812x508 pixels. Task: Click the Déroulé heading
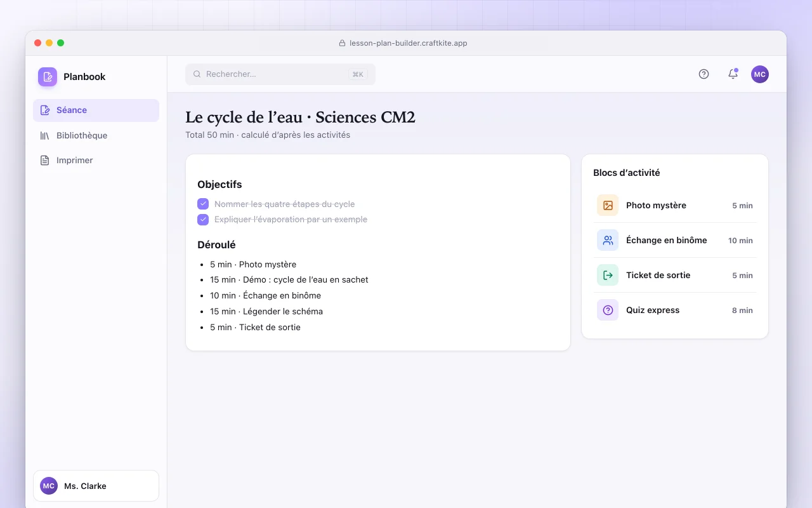click(216, 244)
